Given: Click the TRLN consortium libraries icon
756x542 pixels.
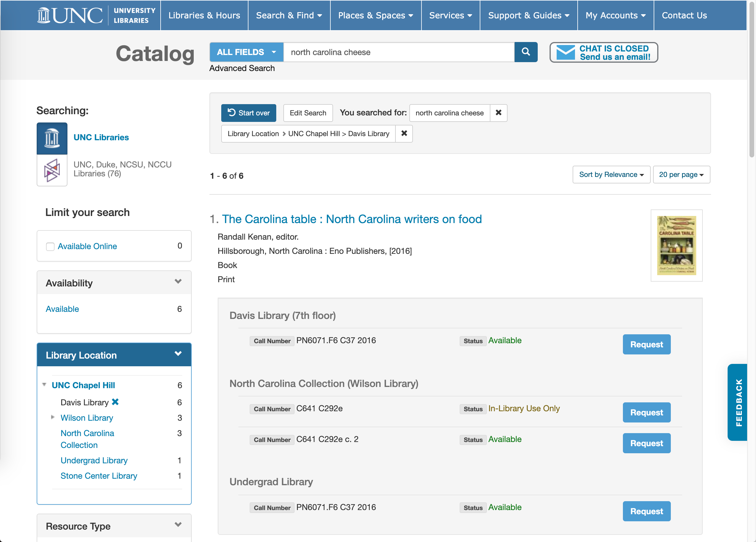Looking at the screenshot, I should (x=52, y=170).
